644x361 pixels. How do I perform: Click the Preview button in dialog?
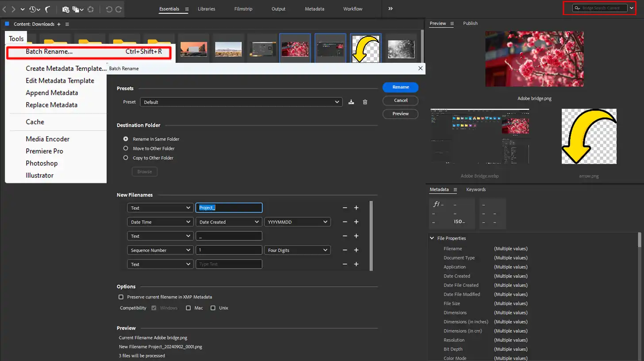click(401, 114)
